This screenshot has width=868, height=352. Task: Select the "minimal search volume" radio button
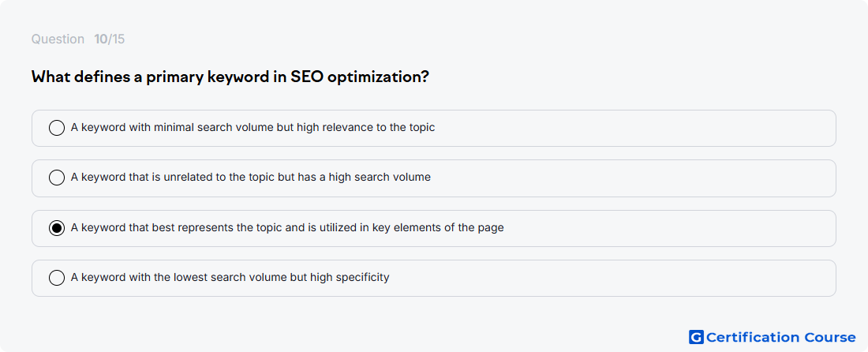pyautogui.click(x=57, y=128)
